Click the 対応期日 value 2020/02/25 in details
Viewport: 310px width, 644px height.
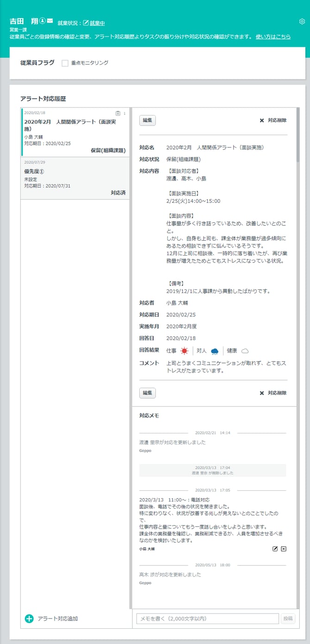181,315
